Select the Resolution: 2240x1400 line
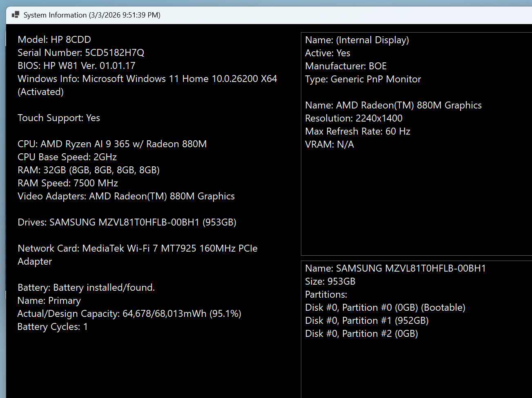Screen dimensions: 532x398 coord(354,118)
